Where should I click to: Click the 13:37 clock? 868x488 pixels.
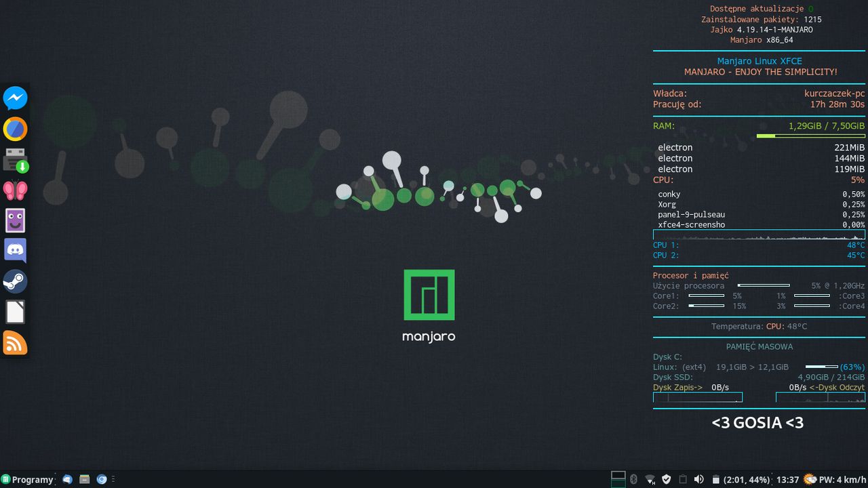click(x=787, y=480)
